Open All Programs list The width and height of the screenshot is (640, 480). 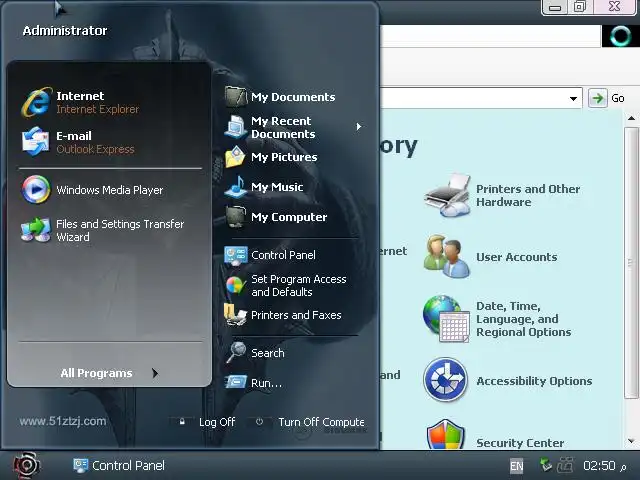pos(96,373)
